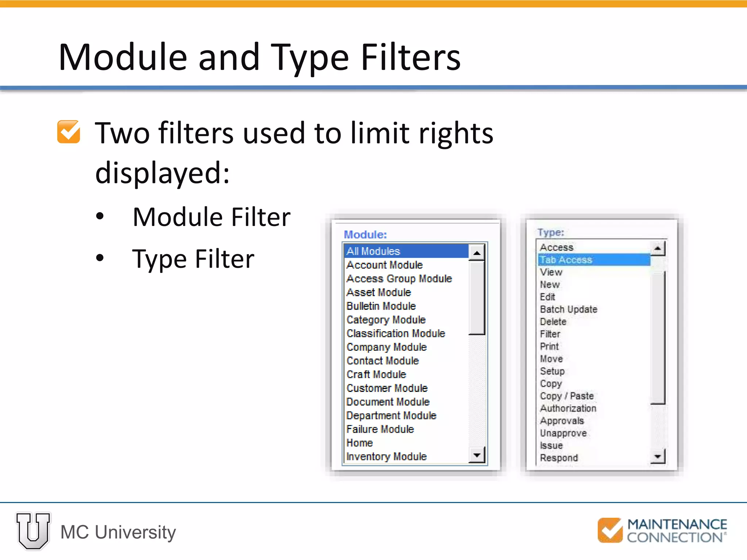Click Print type row

[594, 347]
